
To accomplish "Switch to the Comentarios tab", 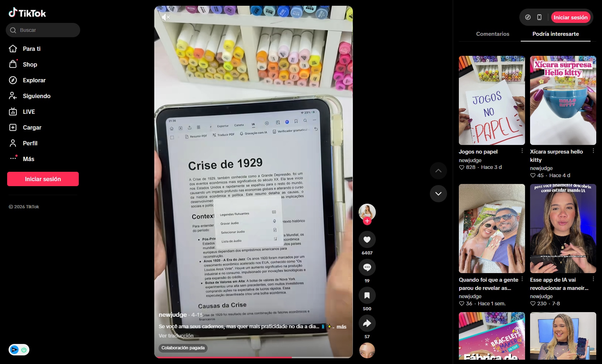I will [x=492, y=34].
